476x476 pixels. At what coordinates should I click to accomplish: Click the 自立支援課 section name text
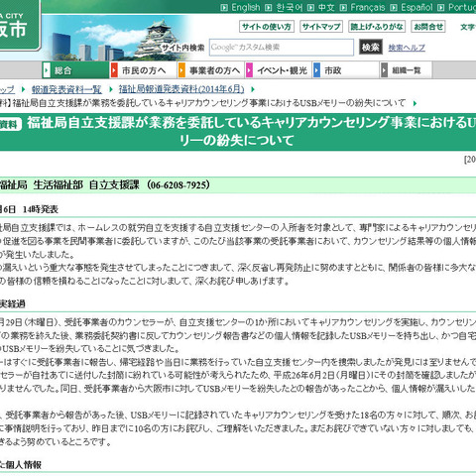114,184
